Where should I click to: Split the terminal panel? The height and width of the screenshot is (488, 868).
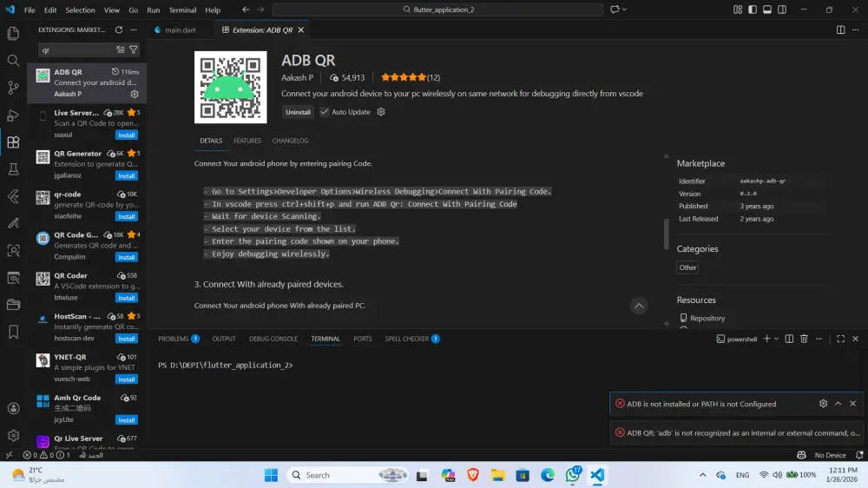coord(789,339)
